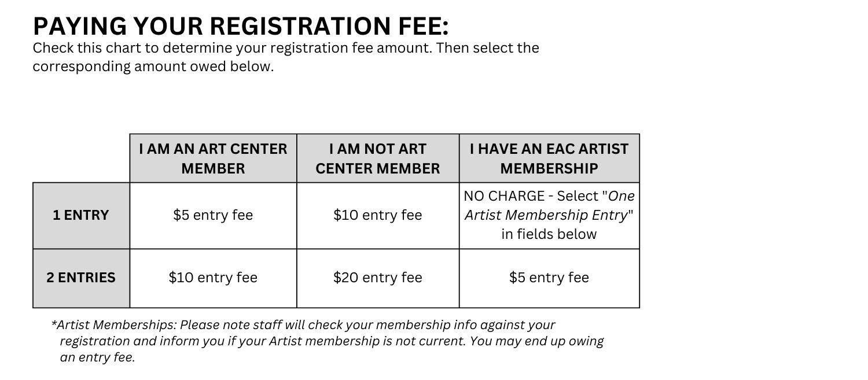Click the empty top-left table corner area
Viewport: 868px width, 380px height.
[x=81, y=158]
